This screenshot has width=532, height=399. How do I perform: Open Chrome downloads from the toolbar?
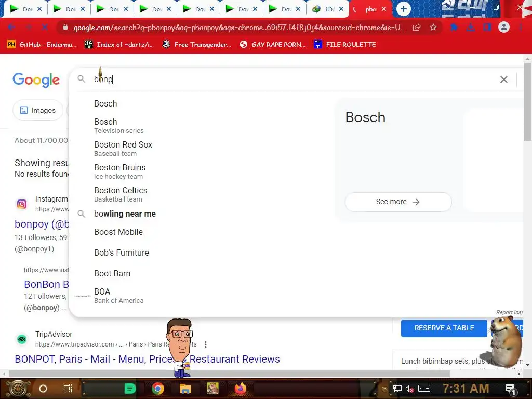(x=471, y=27)
